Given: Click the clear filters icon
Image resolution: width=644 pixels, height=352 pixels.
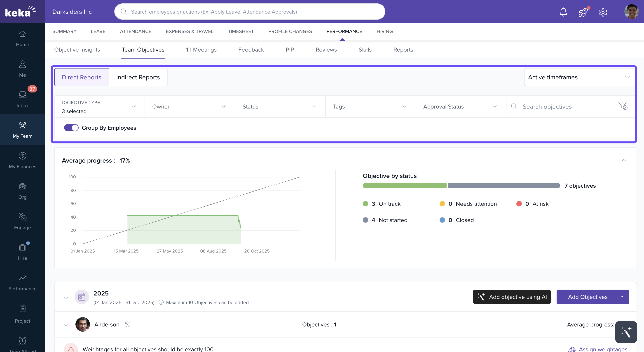Looking at the screenshot, I should tap(623, 106).
